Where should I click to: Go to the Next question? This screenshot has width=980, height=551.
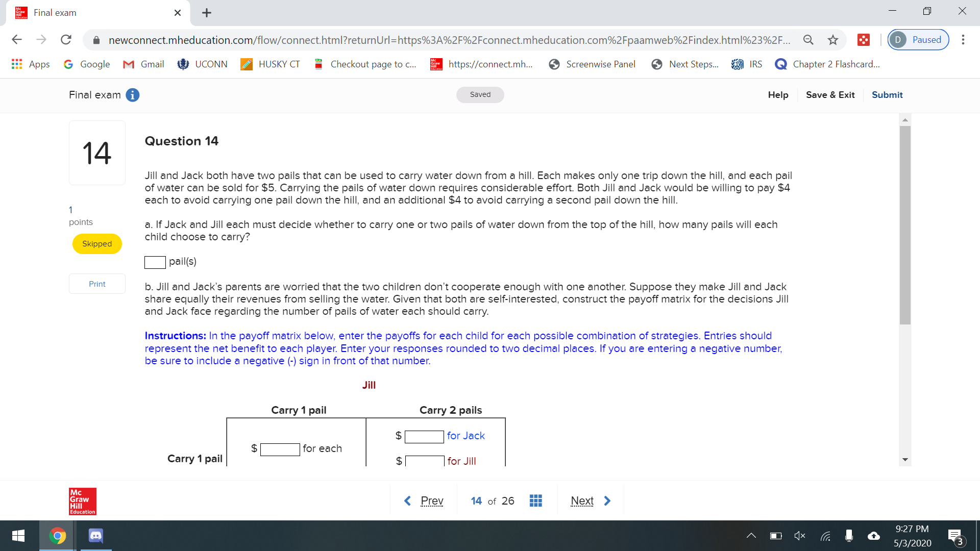tap(590, 500)
